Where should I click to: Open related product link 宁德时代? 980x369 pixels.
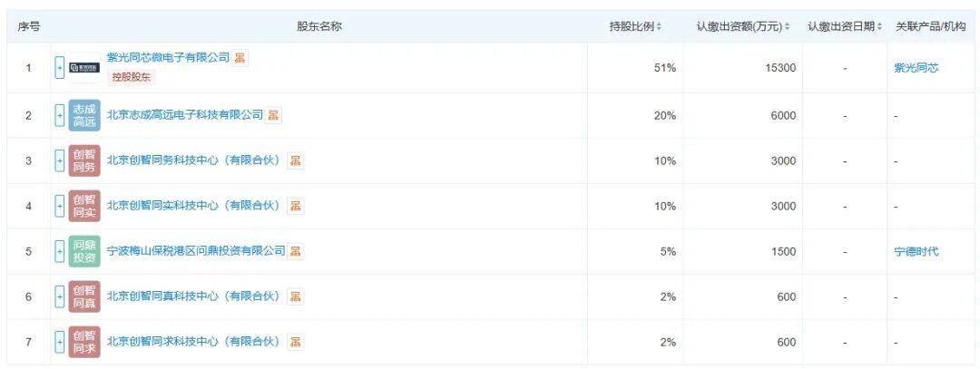pyautogui.click(x=916, y=251)
